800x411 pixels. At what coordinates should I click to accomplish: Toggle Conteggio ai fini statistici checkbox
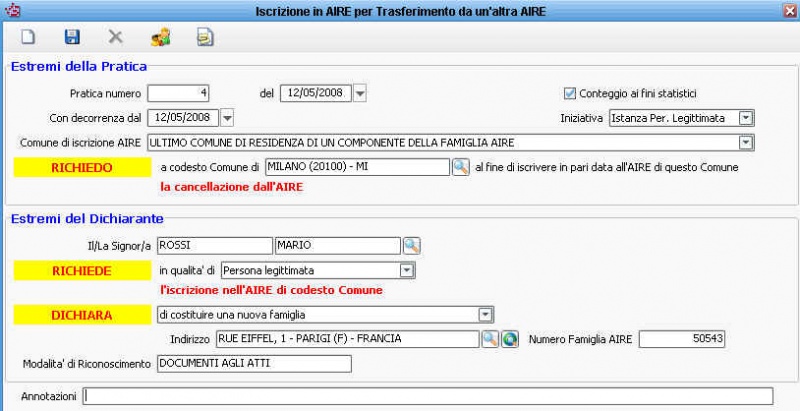tap(570, 93)
